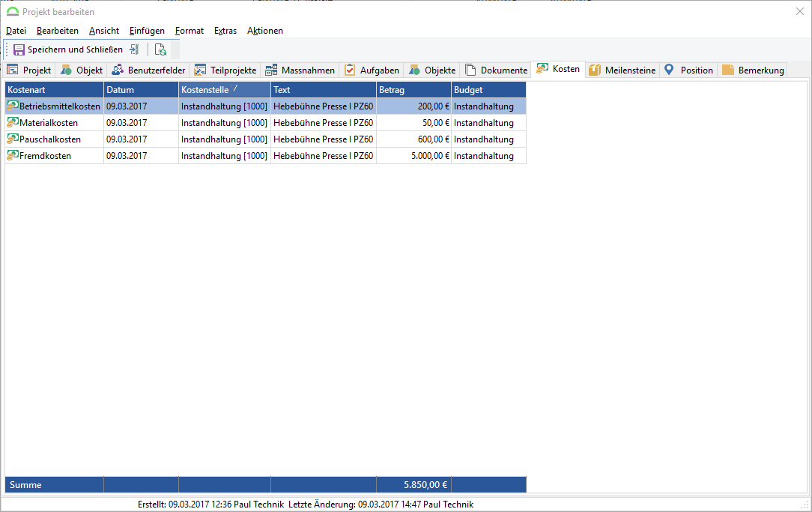Click the Kostenstelle sort indicator arrow
Viewport: 812px width, 512px height.
click(x=234, y=88)
